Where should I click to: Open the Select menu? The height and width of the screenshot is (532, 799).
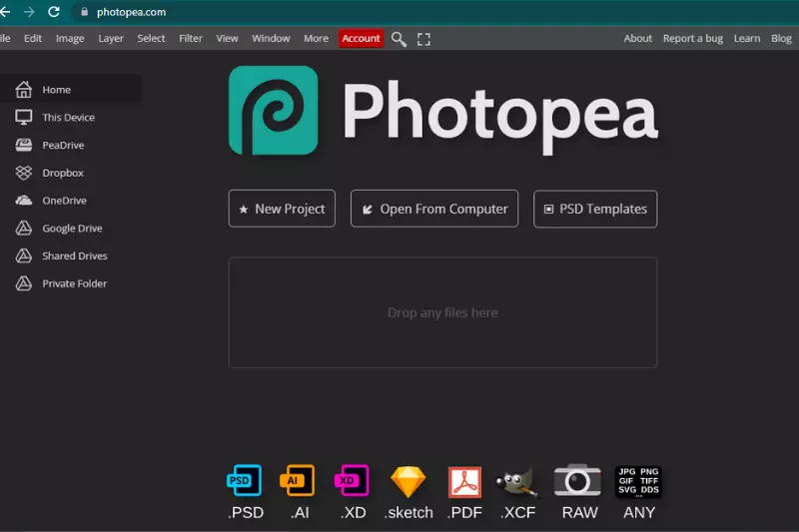point(151,38)
